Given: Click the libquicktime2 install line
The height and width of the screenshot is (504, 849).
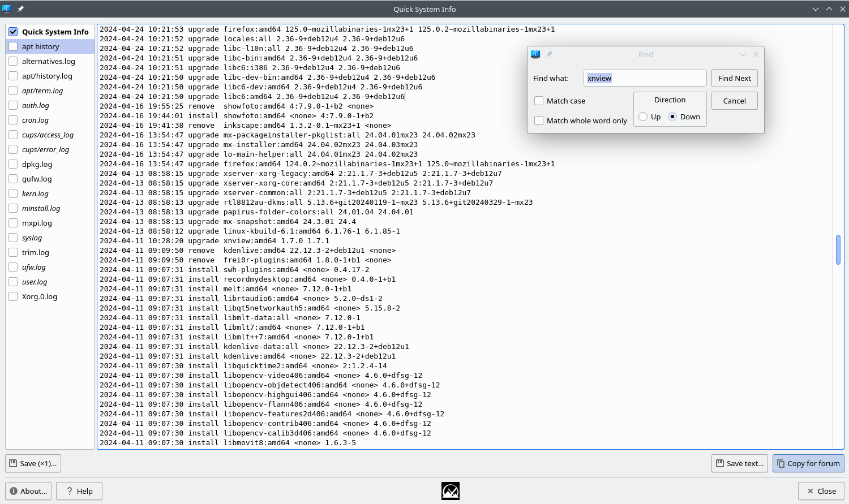Looking at the screenshot, I should 243,366.
